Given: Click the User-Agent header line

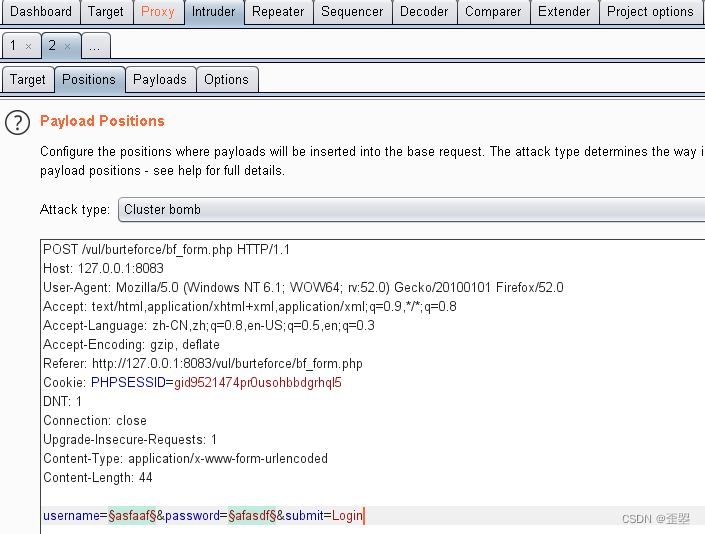Looking at the screenshot, I should point(303,287).
